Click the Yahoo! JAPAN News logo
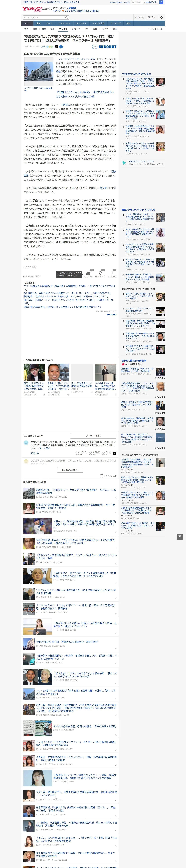This screenshot has width=186, height=868. 37,9
